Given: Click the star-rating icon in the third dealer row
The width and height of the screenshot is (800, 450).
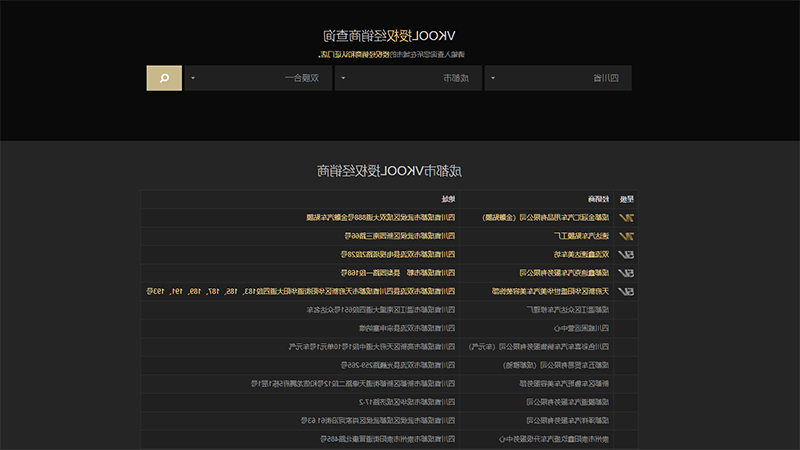Looking at the screenshot, I should point(626,255).
